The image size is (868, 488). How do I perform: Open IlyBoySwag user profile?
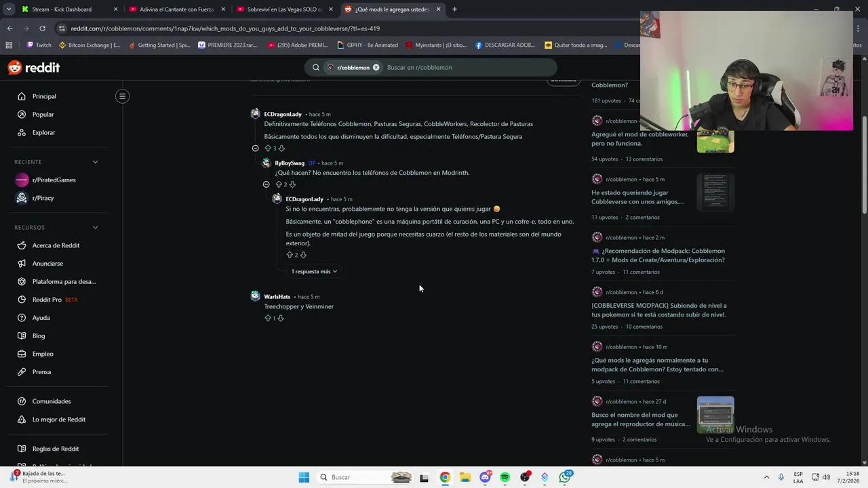[x=290, y=163]
